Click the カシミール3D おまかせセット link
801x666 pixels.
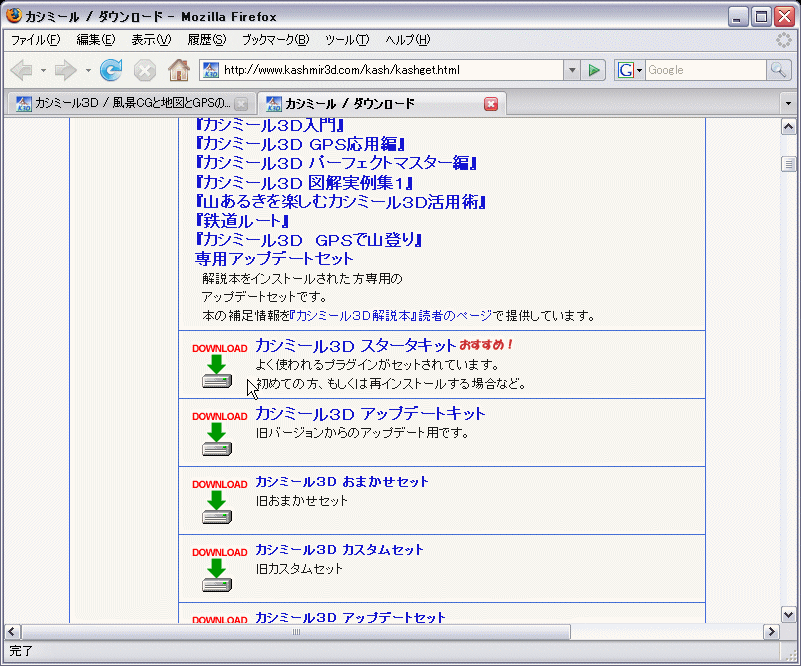[341, 482]
